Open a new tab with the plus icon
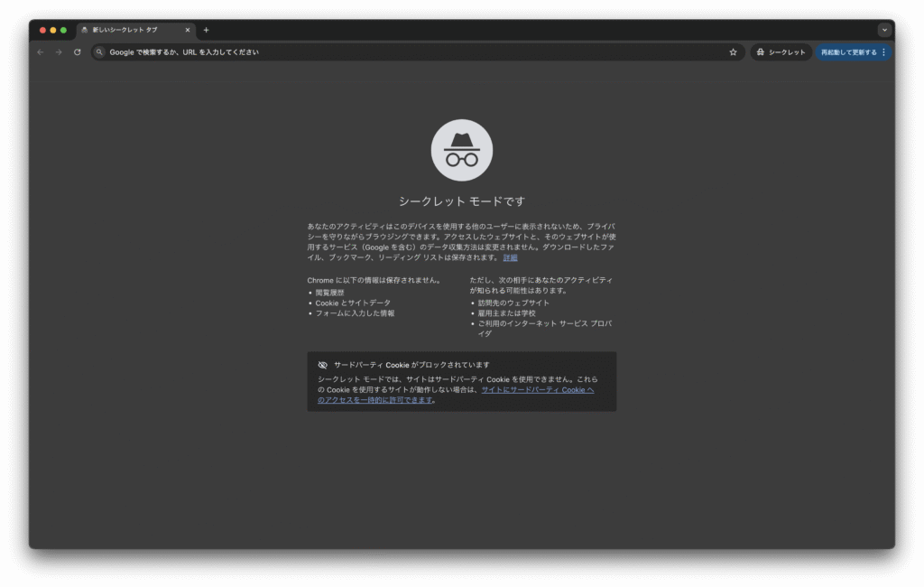 (x=207, y=30)
